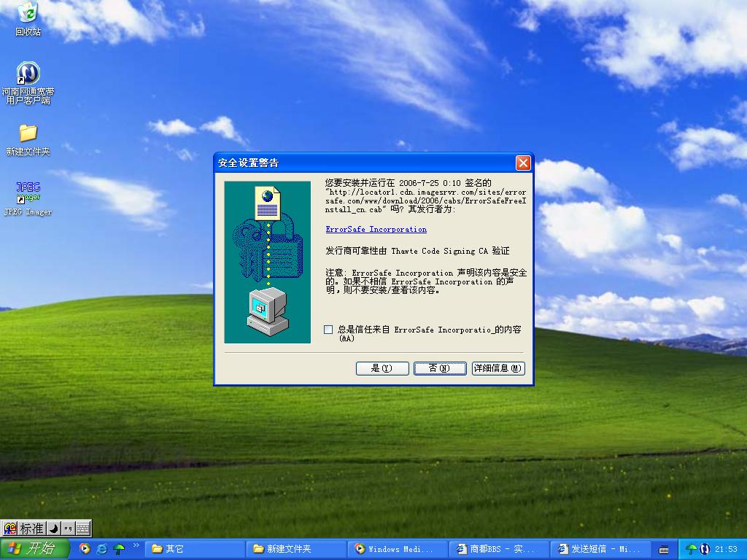Switch to the 发送短信 taskbar button

pyautogui.click(x=600, y=549)
